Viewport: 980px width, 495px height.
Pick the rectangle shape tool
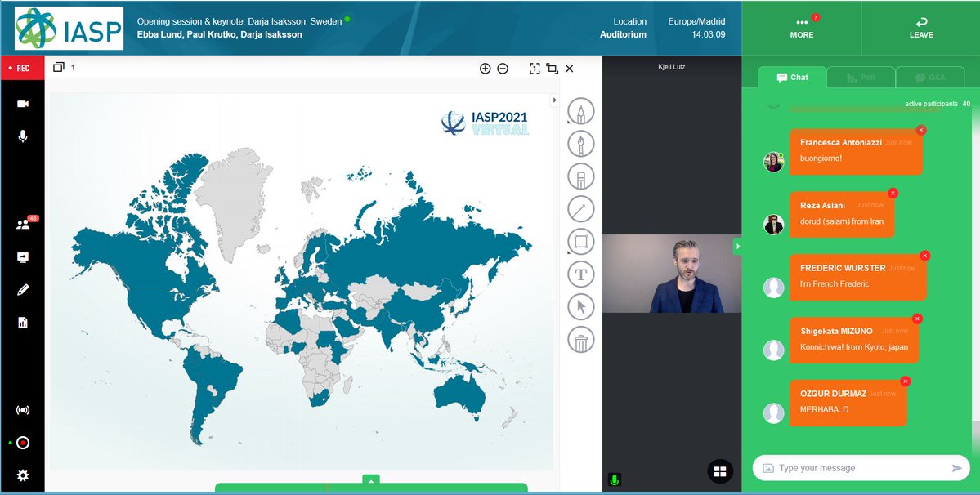coord(580,242)
